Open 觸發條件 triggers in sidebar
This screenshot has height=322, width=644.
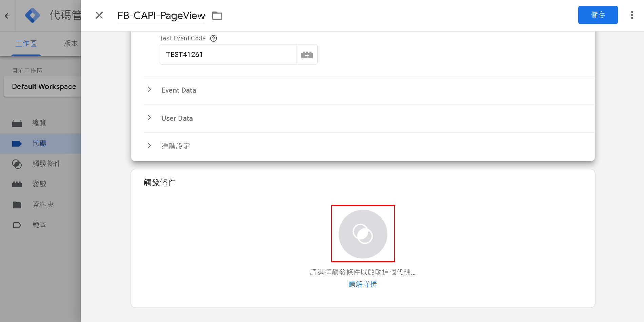click(46, 164)
